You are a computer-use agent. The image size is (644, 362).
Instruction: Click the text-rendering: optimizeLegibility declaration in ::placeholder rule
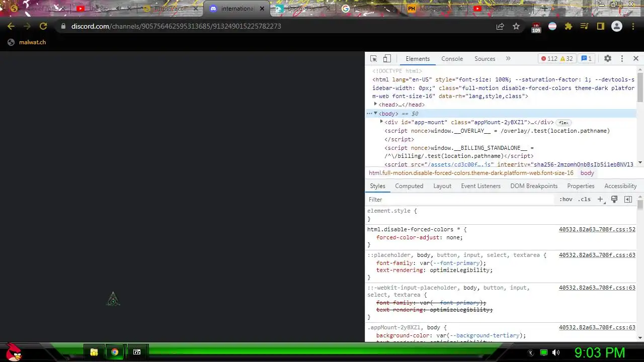tap(434, 270)
